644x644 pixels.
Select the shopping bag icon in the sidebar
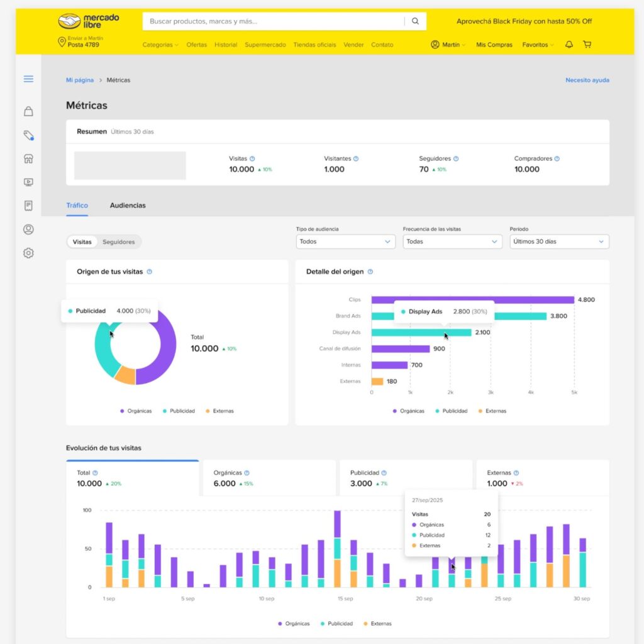[28, 111]
